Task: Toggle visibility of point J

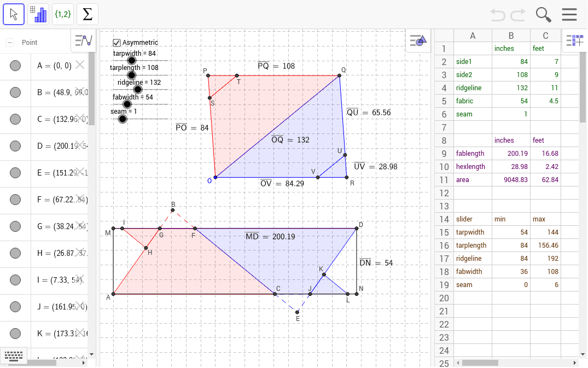Action: 15,307
